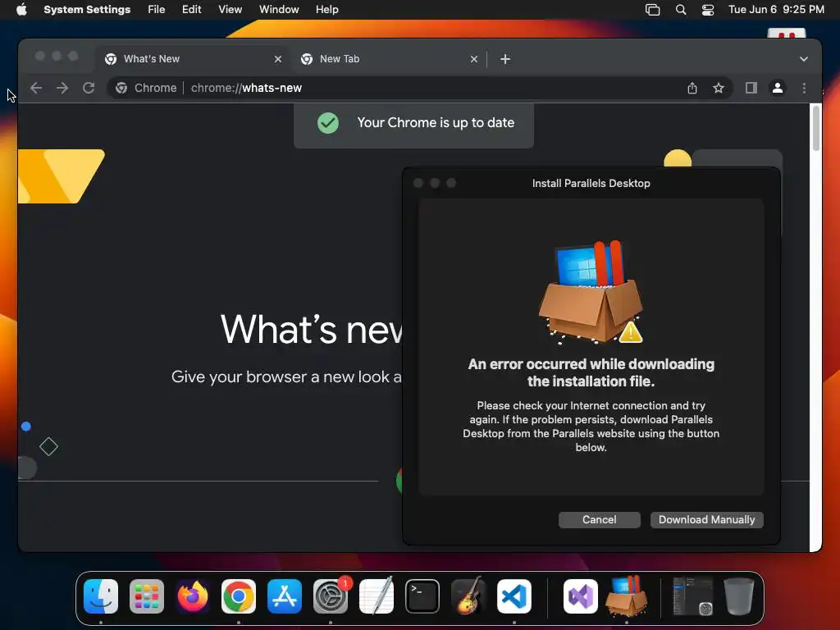Viewport: 840px width, 630px height.
Task: Share this page from the address bar
Action: (x=692, y=88)
